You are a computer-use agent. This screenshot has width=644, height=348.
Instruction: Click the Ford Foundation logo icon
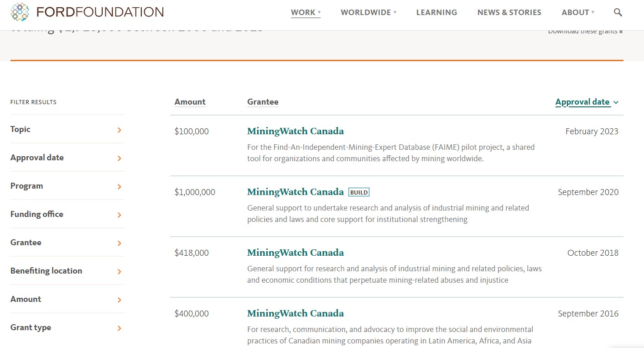coord(20,12)
